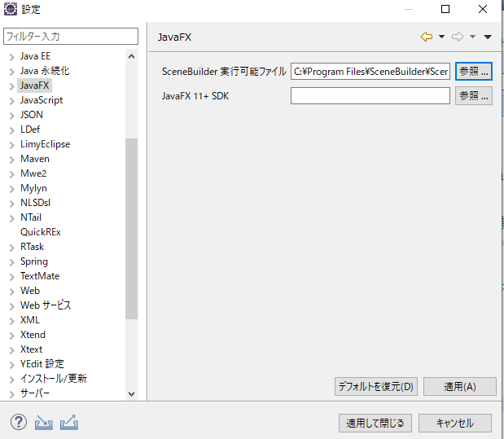Screen dimensions: 504x439
Task: Browse for JavaFX 11+ SDK with 参照
Action: tap(473, 96)
